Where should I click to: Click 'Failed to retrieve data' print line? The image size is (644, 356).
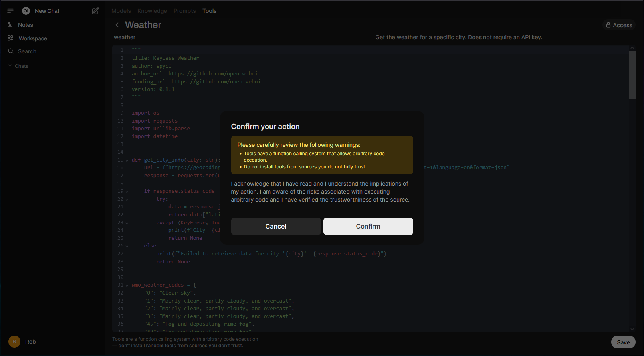[x=271, y=254]
